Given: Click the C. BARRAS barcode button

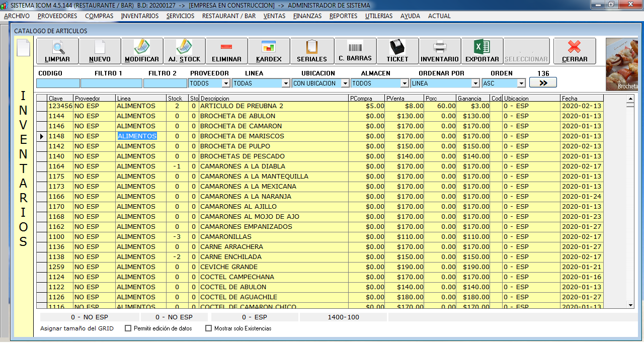Looking at the screenshot, I should (x=355, y=51).
